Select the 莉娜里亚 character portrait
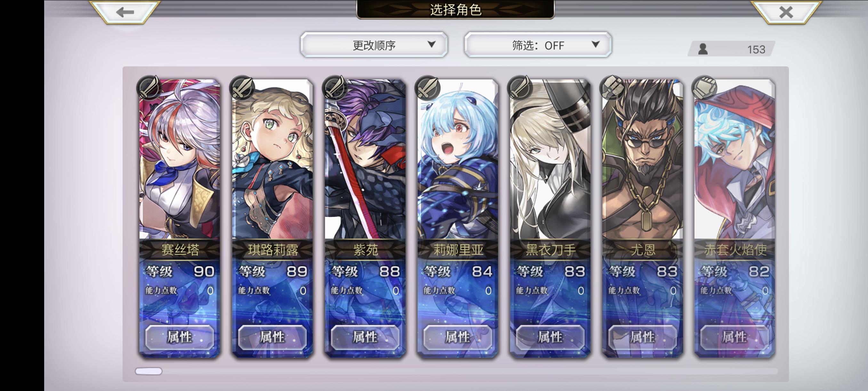 [x=458, y=159]
